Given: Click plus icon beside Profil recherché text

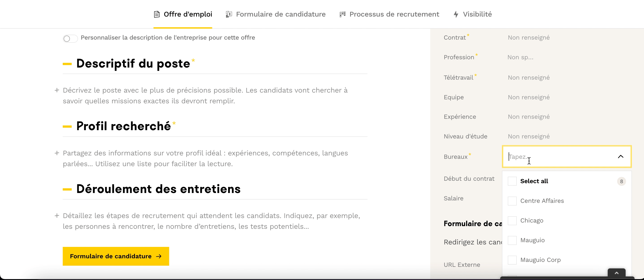Looking at the screenshot, I should coord(57,153).
